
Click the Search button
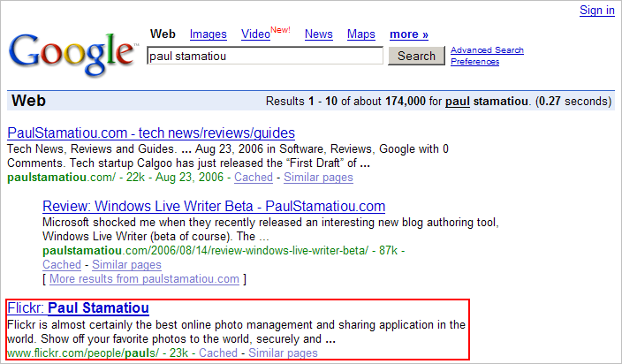pos(416,56)
